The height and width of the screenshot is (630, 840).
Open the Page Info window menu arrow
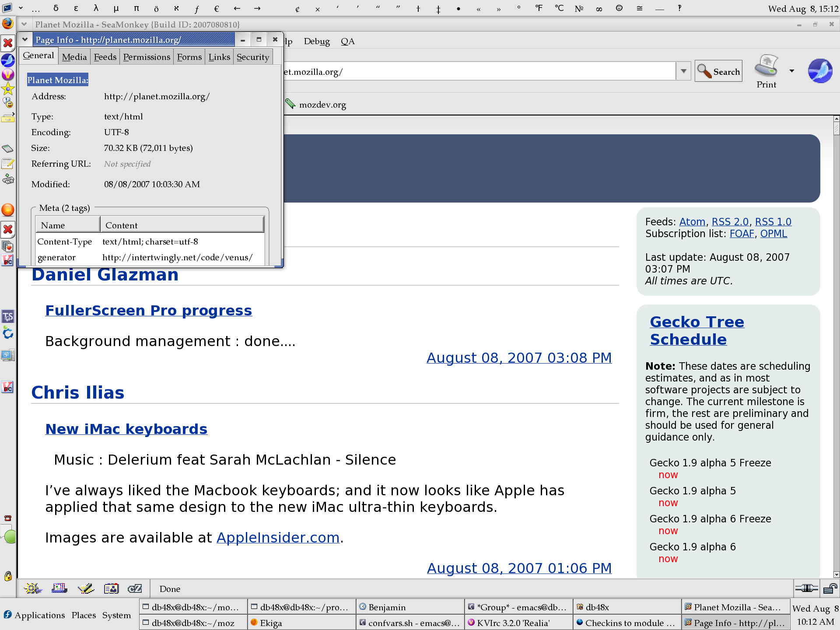(x=25, y=40)
